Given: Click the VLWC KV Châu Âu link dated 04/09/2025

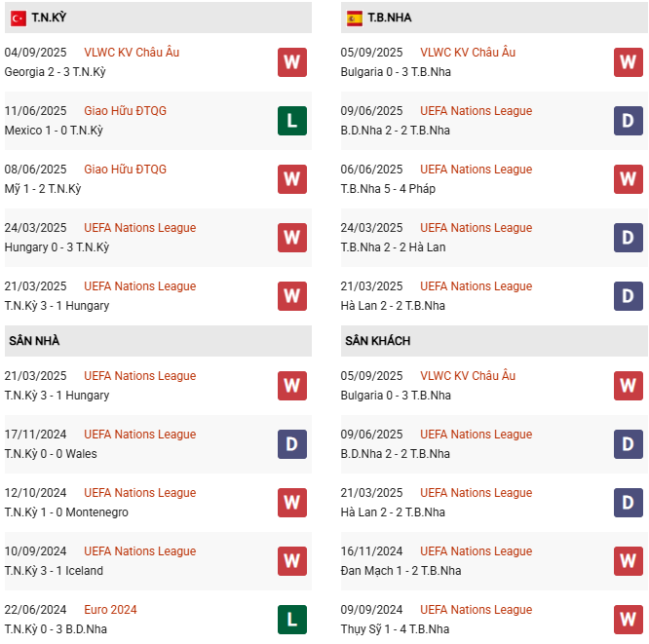Looking at the screenshot, I should coord(132,53).
